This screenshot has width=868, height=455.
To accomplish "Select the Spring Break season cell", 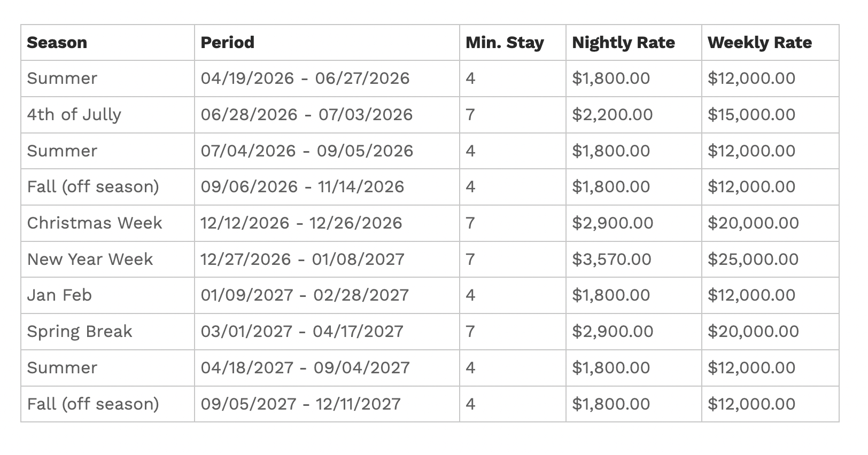I will pyautogui.click(x=107, y=332).
